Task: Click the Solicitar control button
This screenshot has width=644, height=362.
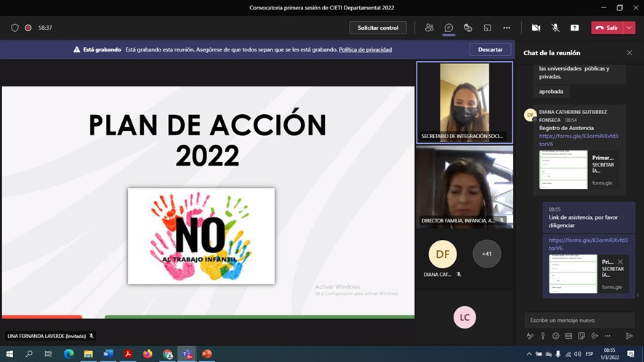Action: coord(378,28)
